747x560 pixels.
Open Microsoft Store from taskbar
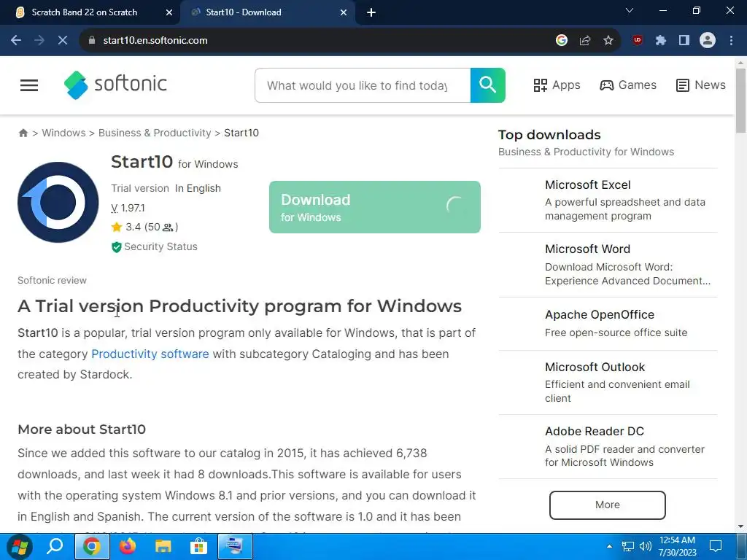tap(198, 546)
